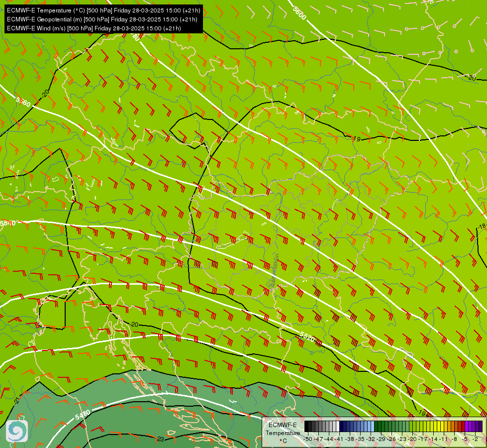Viewport: 487px width, 448px height.
Task: Select the ECMWF-E Geopotential 500 hPa title line
Action: (102, 19)
